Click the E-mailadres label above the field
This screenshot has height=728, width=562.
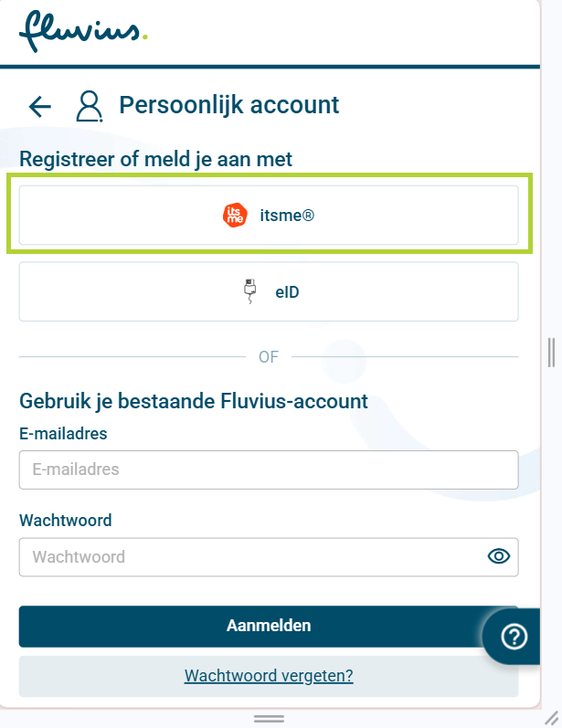[63, 434]
